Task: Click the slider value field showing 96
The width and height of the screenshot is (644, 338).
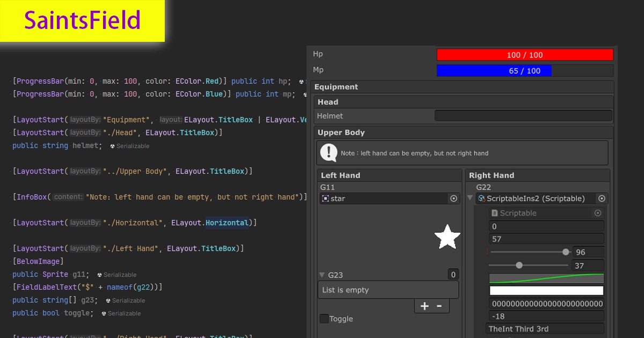Action: click(x=589, y=252)
